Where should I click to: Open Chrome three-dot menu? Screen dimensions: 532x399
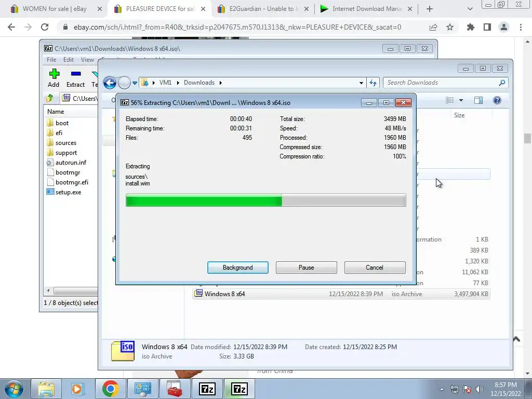pyautogui.click(x=521, y=27)
